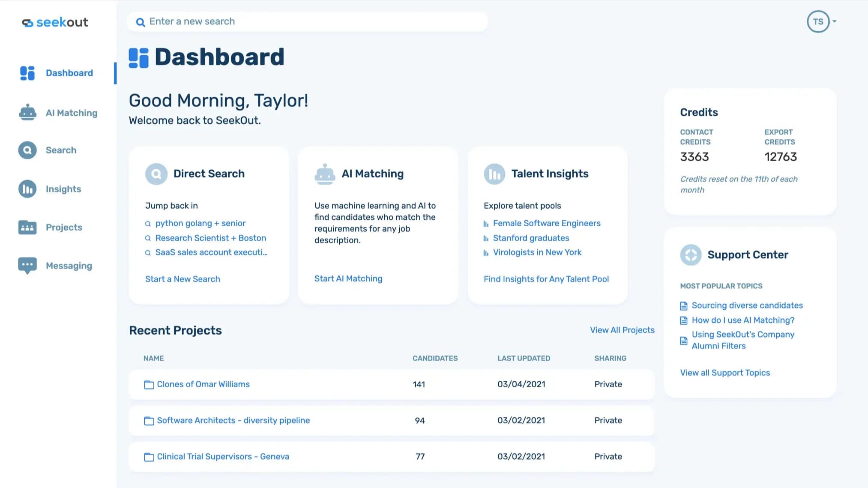Click the candidates count 141
This screenshot has height=488, width=868.
click(419, 384)
